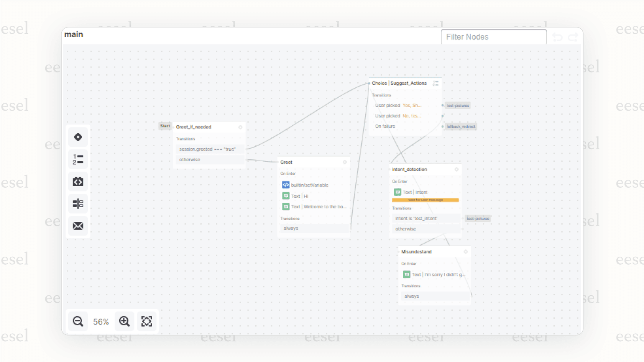Viewport: 644px width, 362px height.
Task: Select the 'otherwise' transition in Greet_if_needed
Action: pos(210,159)
